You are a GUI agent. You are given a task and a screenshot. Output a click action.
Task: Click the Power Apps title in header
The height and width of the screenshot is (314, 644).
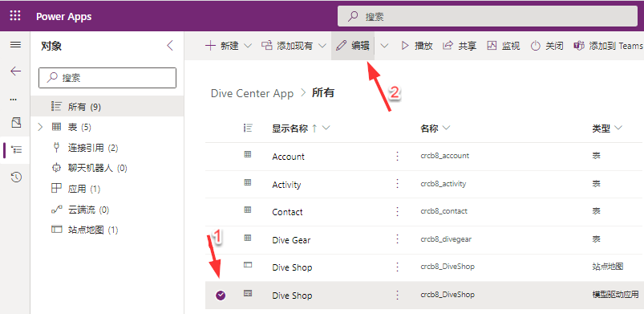coord(63,16)
